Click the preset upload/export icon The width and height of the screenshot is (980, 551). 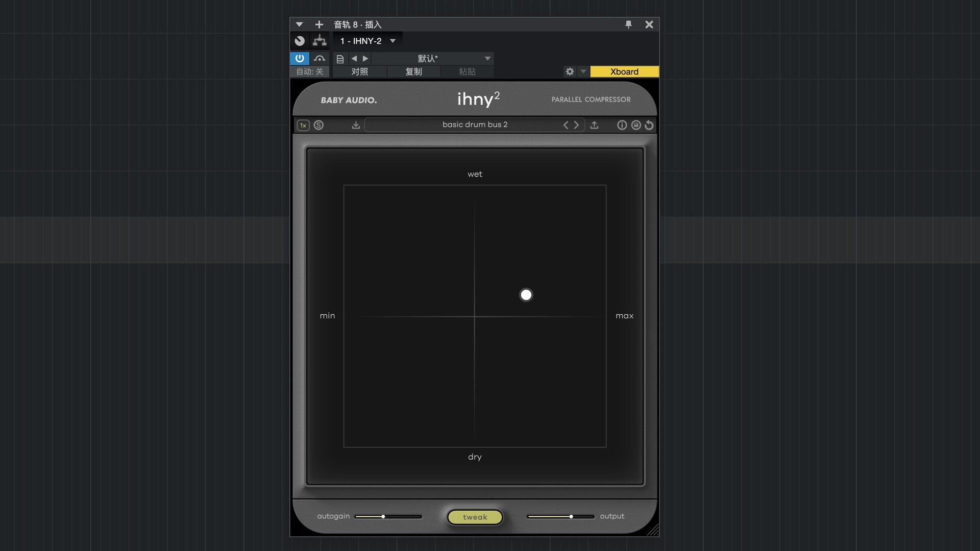coord(594,125)
